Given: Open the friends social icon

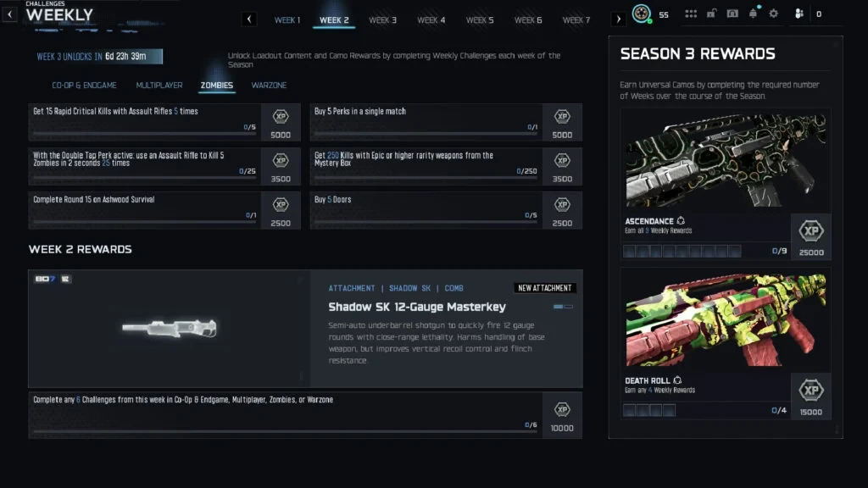Looking at the screenshot, I should pos(798,14).
